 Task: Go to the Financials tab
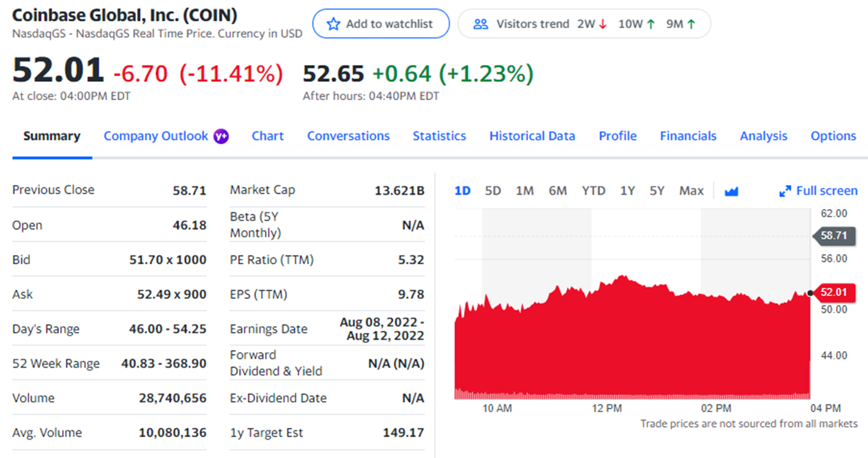click(x=688, y=136)
